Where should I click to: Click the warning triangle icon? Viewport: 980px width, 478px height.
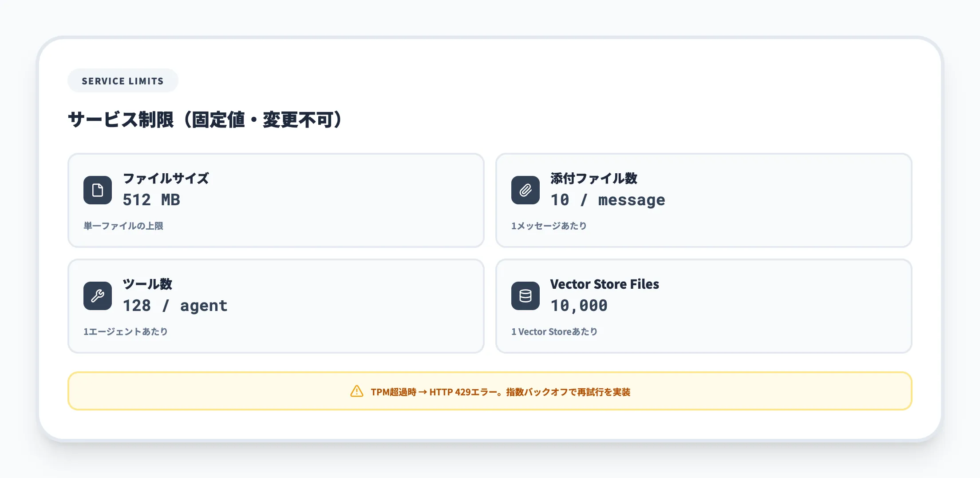pos(357,391)
